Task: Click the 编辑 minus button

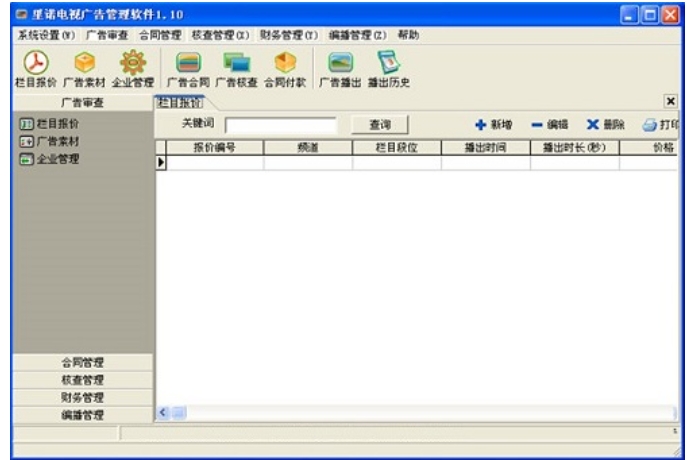Action: (550, 125)
